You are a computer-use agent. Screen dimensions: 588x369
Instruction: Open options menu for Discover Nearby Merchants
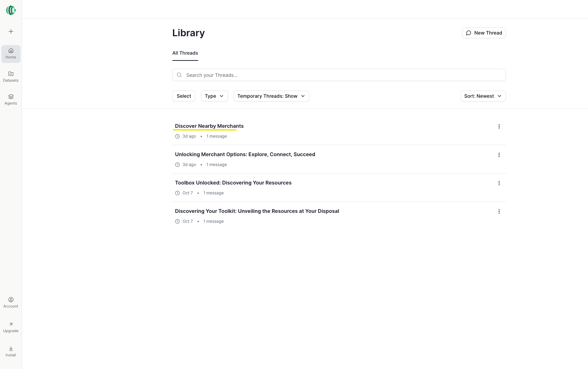click(x=499, y=126)
